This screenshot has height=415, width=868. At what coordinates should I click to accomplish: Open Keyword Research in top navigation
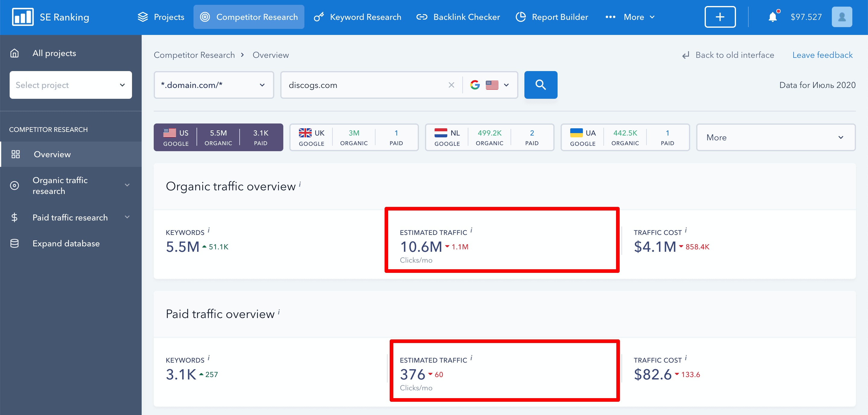tap(357, 17)
